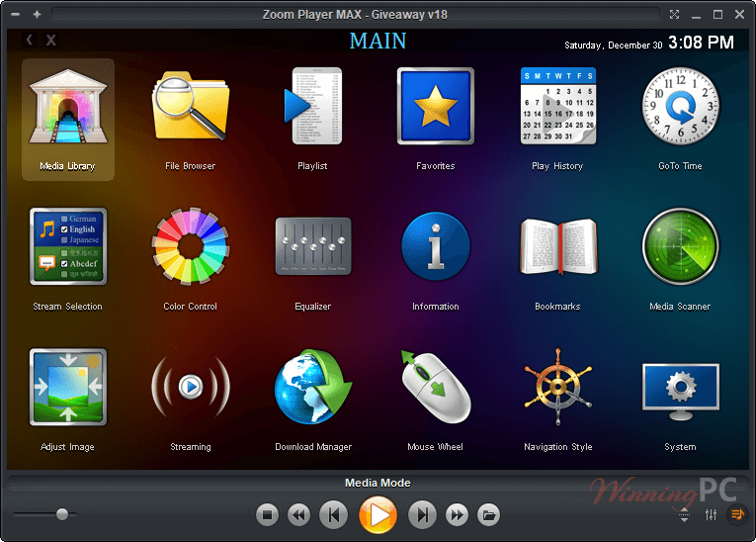Click the orange Play button
The image size is (756, 542).
pyautogui.click(x=378, y=515)
